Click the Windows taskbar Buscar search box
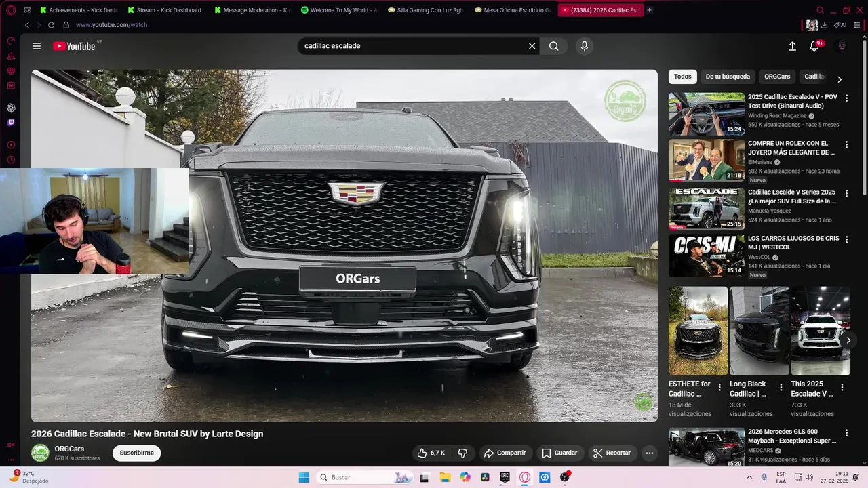 point(366,477)
